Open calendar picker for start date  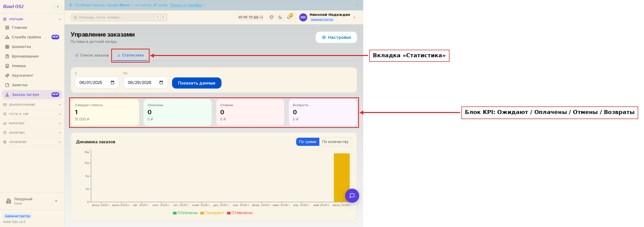(x=113, y=82)
